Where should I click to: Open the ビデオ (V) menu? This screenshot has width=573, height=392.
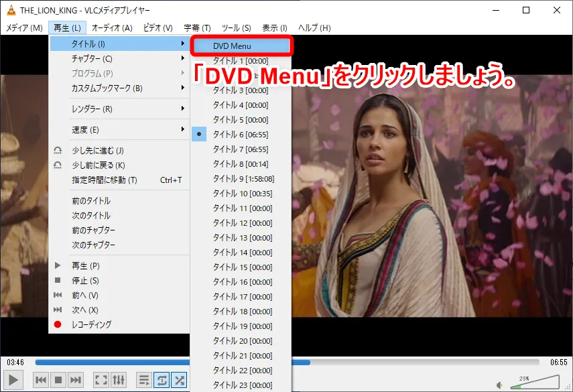pos(158,27)
